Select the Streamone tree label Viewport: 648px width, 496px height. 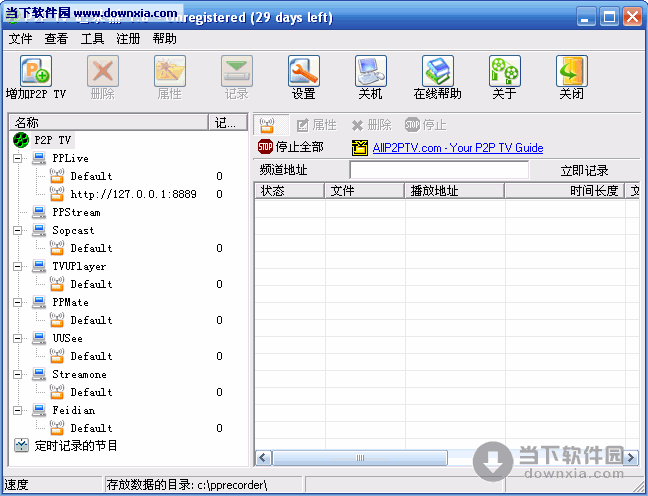pyautogui.click(x=79, y=374)
